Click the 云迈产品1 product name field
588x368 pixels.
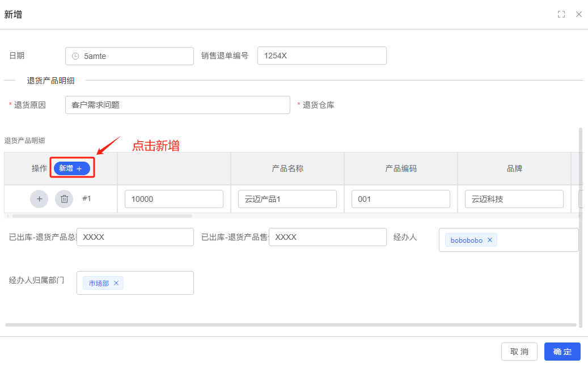(x=287, y=199)
